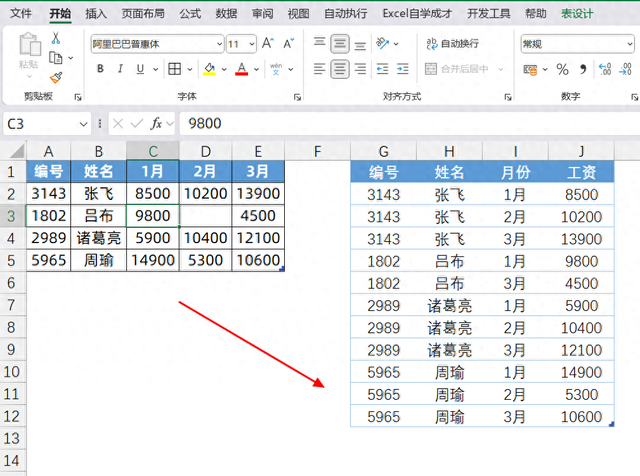Screen dimensions: 640x476
Task: Switch to 插入 tab
Action: (96, 13)
